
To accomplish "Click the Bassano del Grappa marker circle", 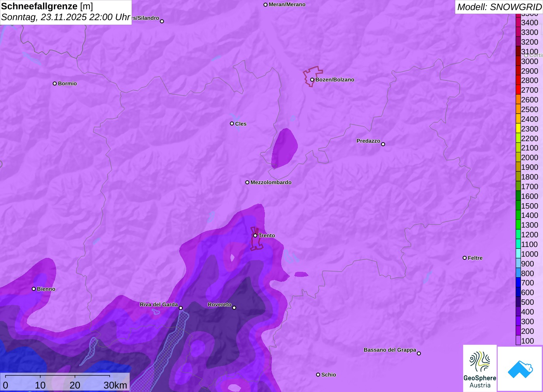I will [419, 353].
